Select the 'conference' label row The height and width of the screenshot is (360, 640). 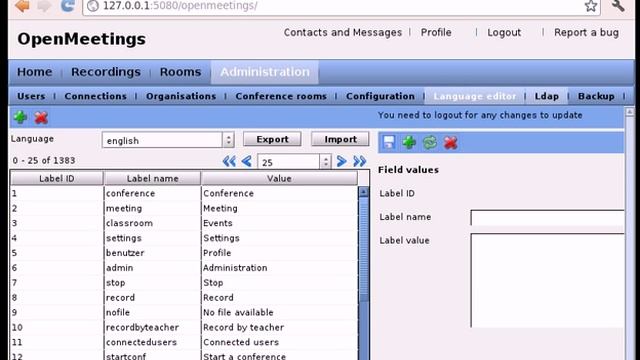click(x=184, y=193)
